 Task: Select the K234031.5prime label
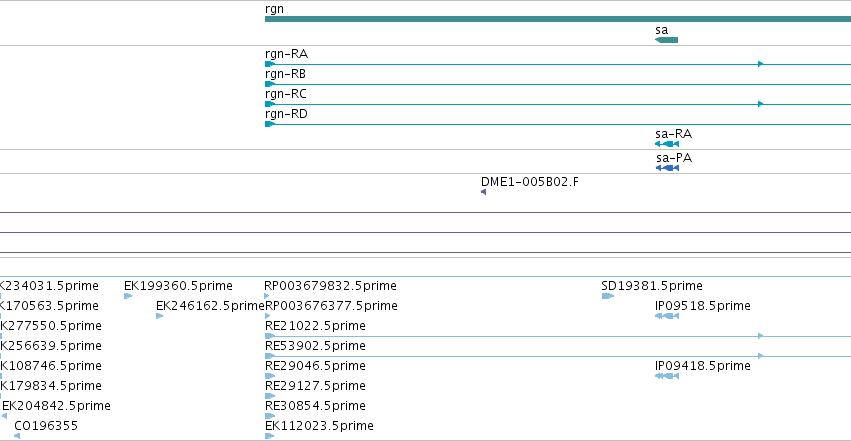coord(49,286)
